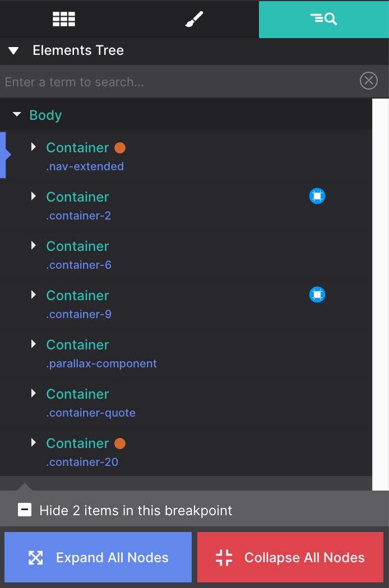Collapse the Elements Tree panel header
This screenshot has width=389, height=588.
pyautogui.click(x=14, y=51)
